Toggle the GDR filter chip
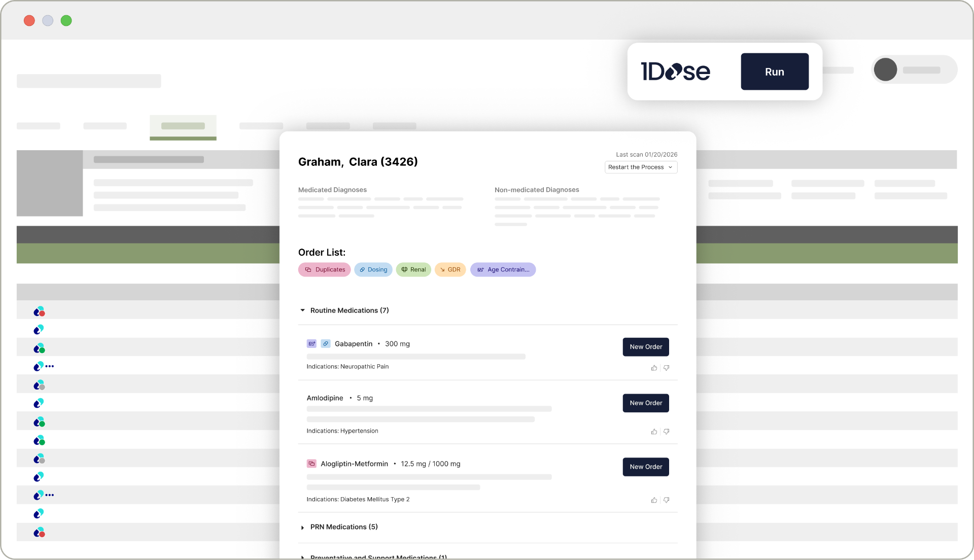The image size is (974, 560). pyautogui.click(x=450, y=269)
